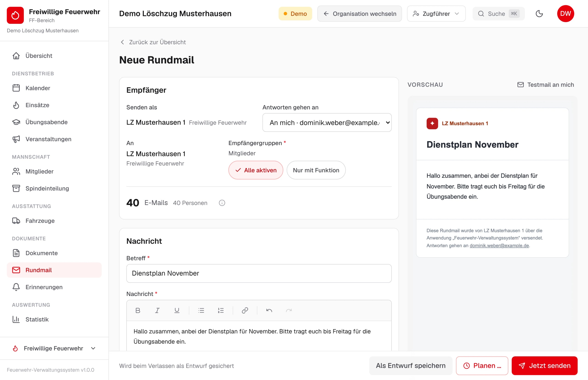Screen dimensions: 588x380
Task: Undo last edit in message editor
Action: coord(269,310)
